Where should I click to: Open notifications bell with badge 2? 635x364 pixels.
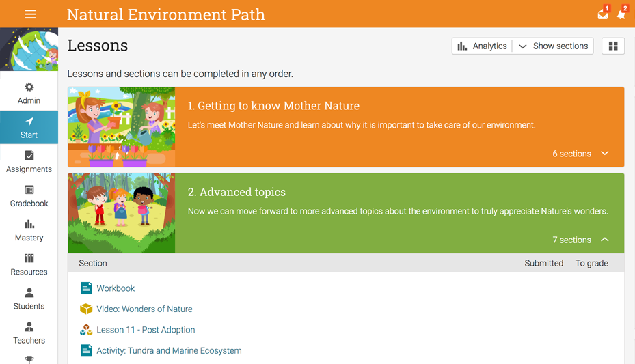[x=621, y=13]
